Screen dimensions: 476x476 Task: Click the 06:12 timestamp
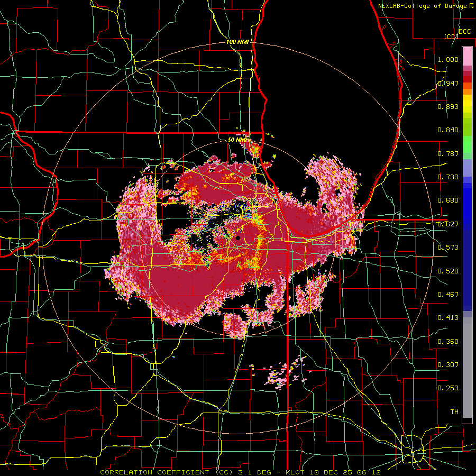369,472
